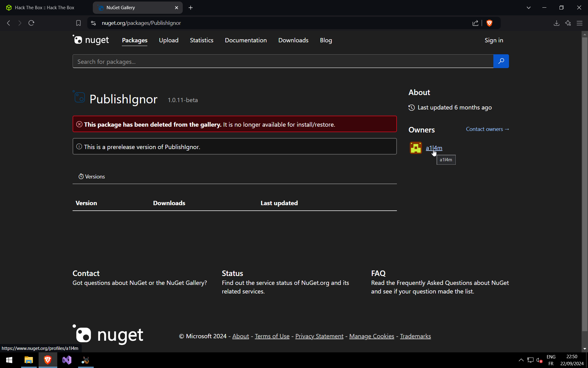Switch to the Hack The Box tab
Viewport: 588px width, 368px height.
44,8
